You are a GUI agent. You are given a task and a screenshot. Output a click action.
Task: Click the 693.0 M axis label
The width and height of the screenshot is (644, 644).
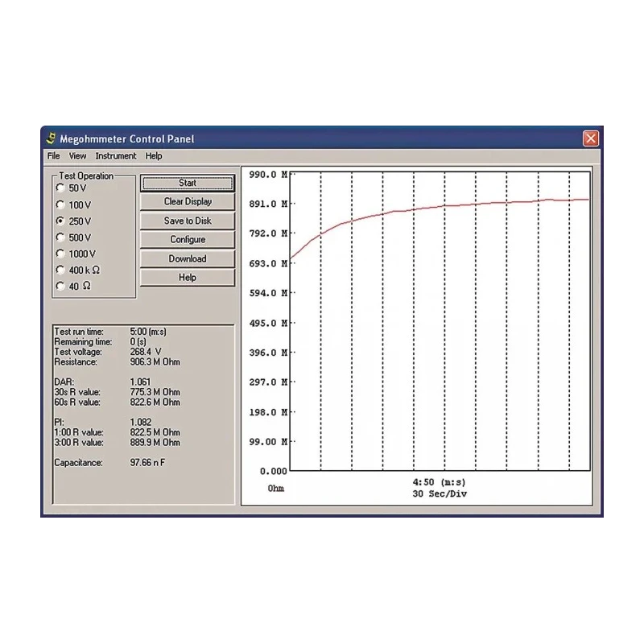[268, 264]
